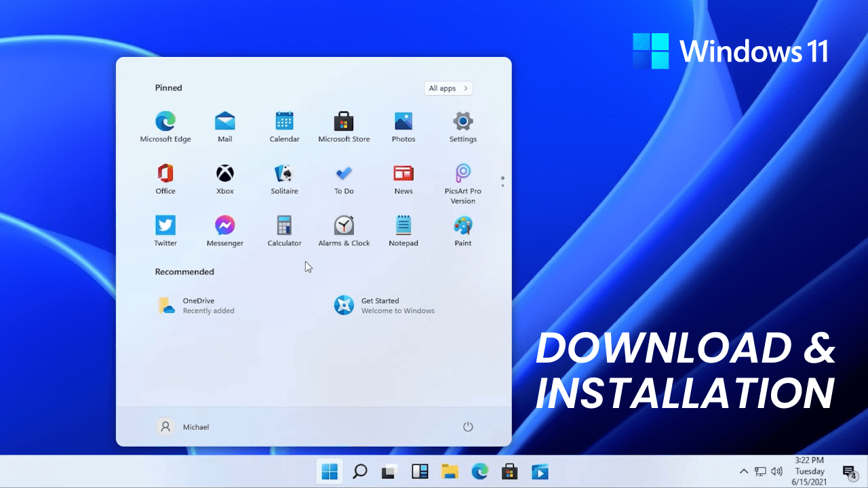Click the Start button on the taskbar
This screenshot has height=488, width=868.
click(330, 471)
